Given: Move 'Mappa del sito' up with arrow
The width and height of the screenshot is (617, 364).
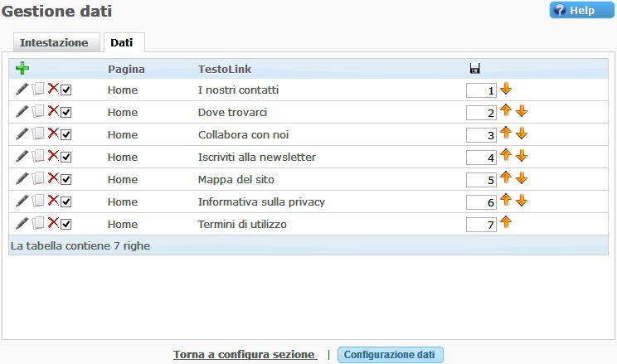Looking at the screenshot, I should coord(506,177).
